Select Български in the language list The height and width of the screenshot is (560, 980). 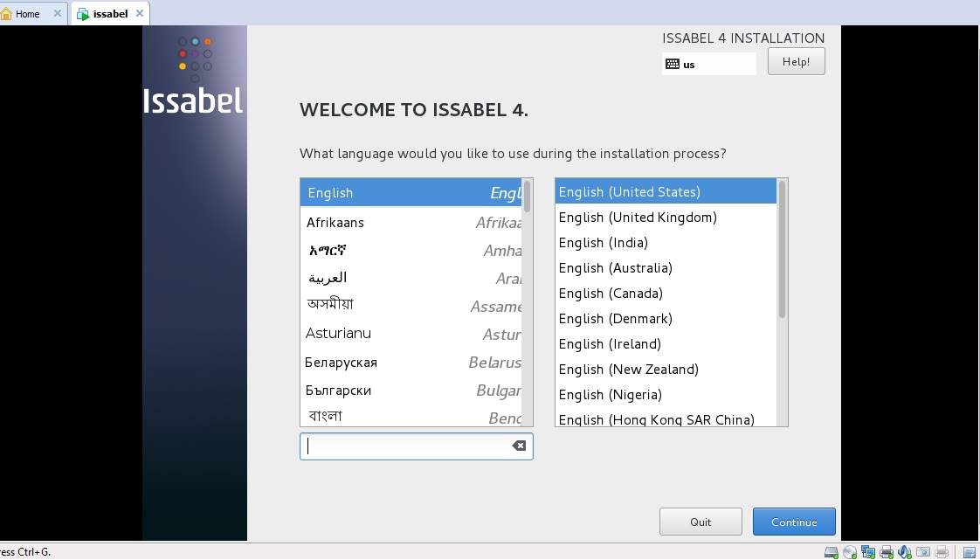click(x=411, y=391)
